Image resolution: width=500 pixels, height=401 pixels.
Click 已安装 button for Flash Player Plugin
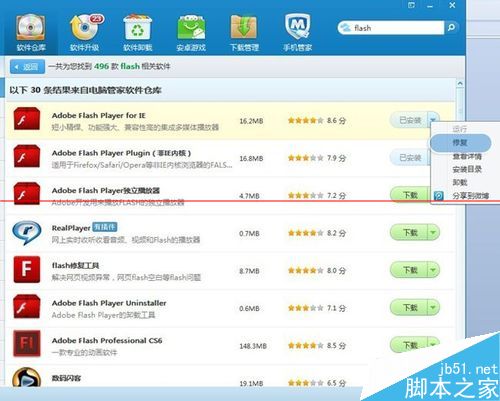[409, 157]
